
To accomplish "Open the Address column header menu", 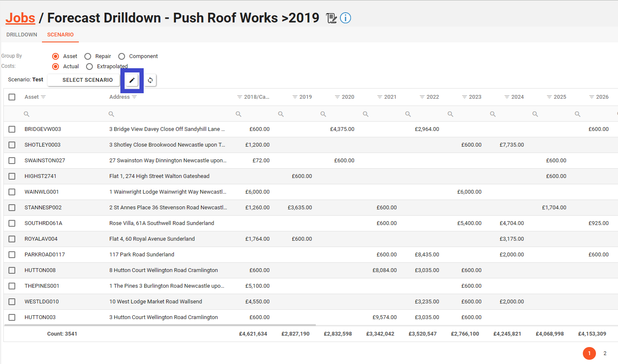I will [x=134, y=97].
